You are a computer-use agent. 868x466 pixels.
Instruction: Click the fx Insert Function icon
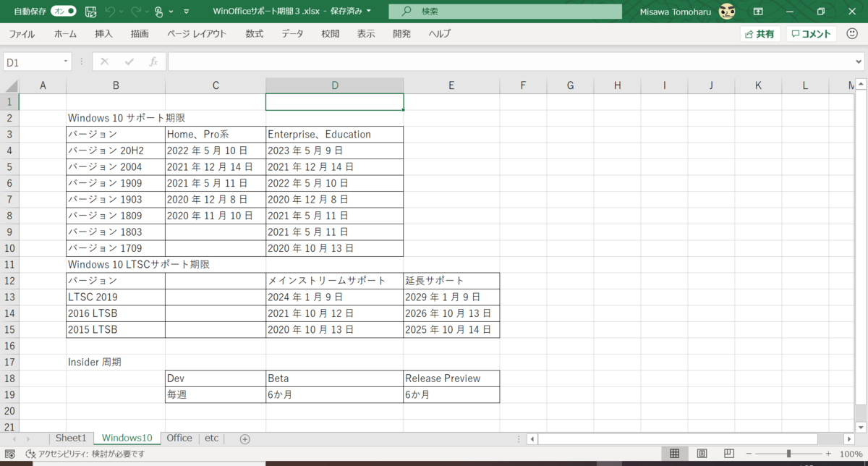[x=153, y=62]
